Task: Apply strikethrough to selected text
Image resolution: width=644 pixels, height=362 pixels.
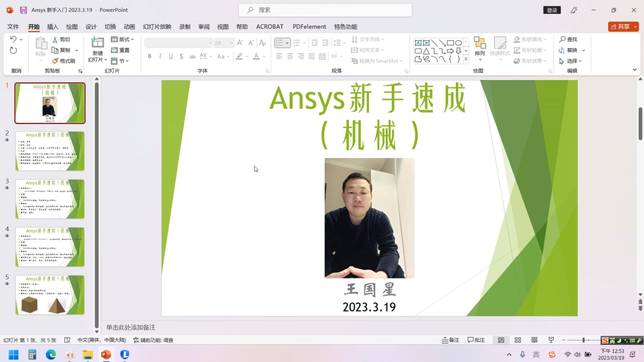Action: coord(192,56)
